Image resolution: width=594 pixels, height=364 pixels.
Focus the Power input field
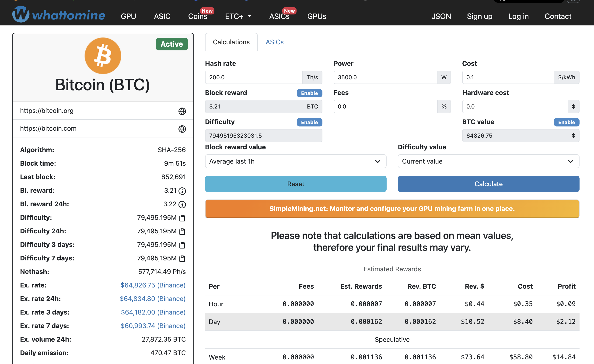click(385, 77)
